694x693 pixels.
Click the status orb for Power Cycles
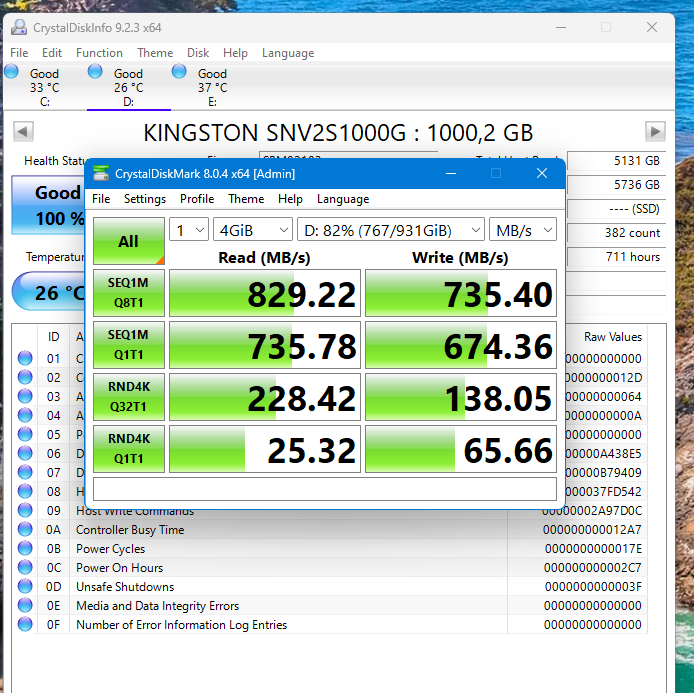point(25,548)
